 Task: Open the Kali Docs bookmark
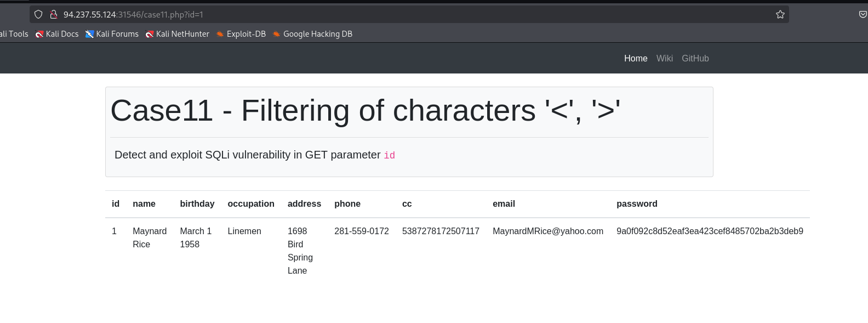(57, 34)
